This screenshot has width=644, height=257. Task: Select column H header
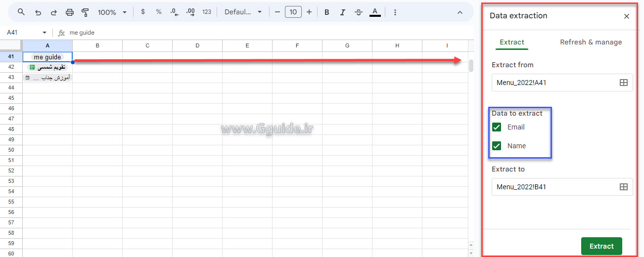pos(397,45)
